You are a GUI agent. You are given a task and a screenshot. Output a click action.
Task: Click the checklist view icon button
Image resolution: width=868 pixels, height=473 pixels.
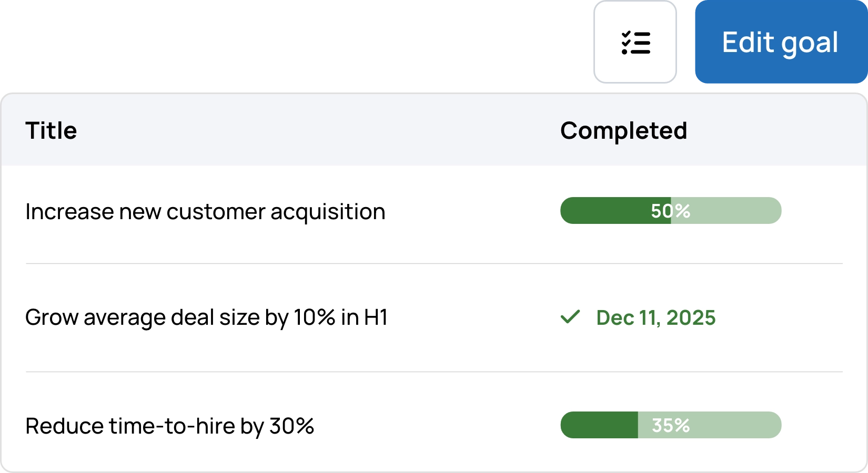pyautogui.click(x=635, y=43)
